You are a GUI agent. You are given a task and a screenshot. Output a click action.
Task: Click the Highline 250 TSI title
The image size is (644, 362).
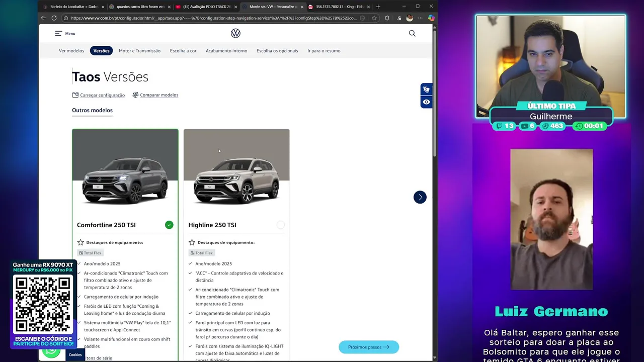pyautogui.click(x=212, y=225)
